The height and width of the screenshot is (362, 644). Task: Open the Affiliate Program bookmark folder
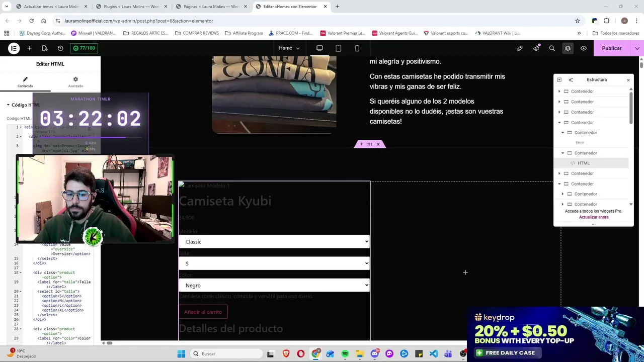click(x=244, y=33)
